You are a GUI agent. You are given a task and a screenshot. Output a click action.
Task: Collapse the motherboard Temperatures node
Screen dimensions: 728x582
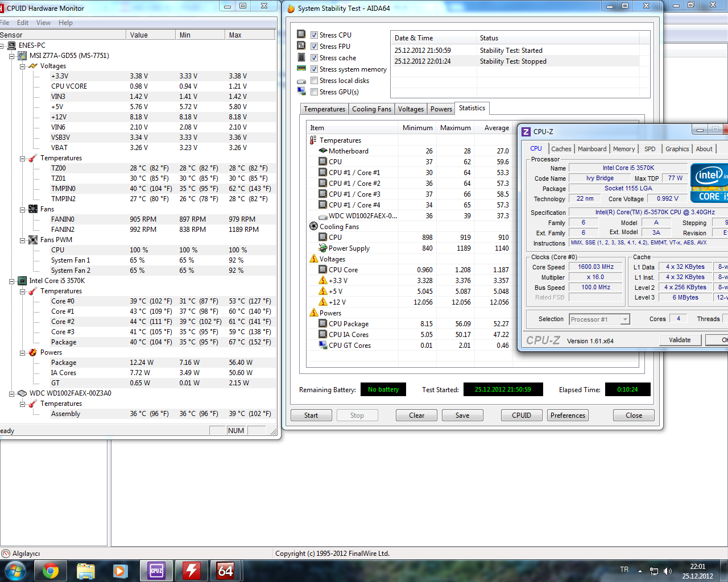[22, 159]
